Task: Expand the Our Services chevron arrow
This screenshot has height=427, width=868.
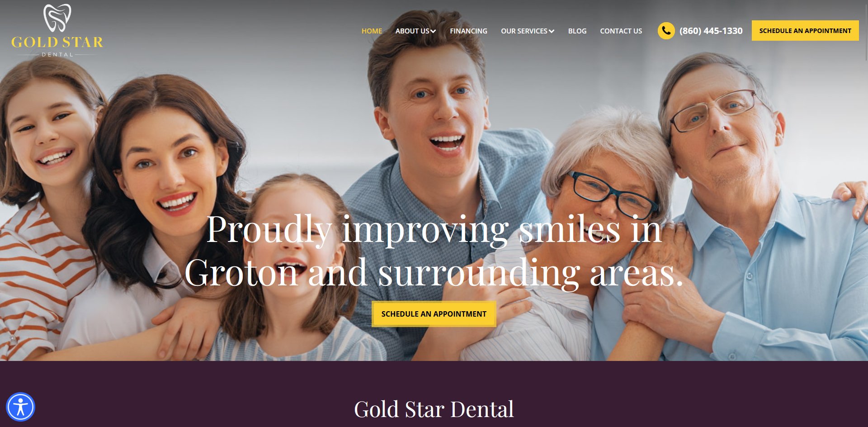Action: (x=552, y=31)
